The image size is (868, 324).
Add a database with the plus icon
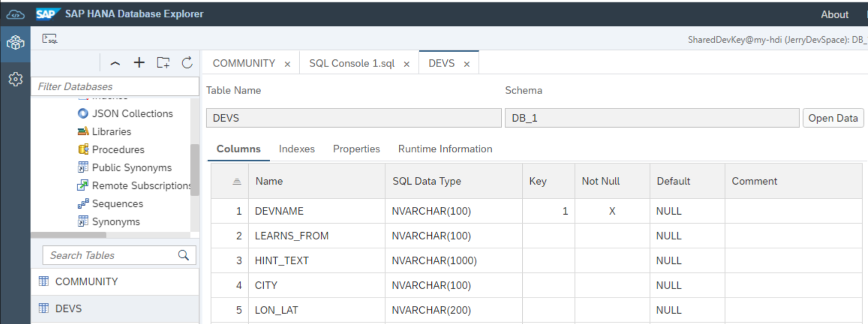coord(139,62)
